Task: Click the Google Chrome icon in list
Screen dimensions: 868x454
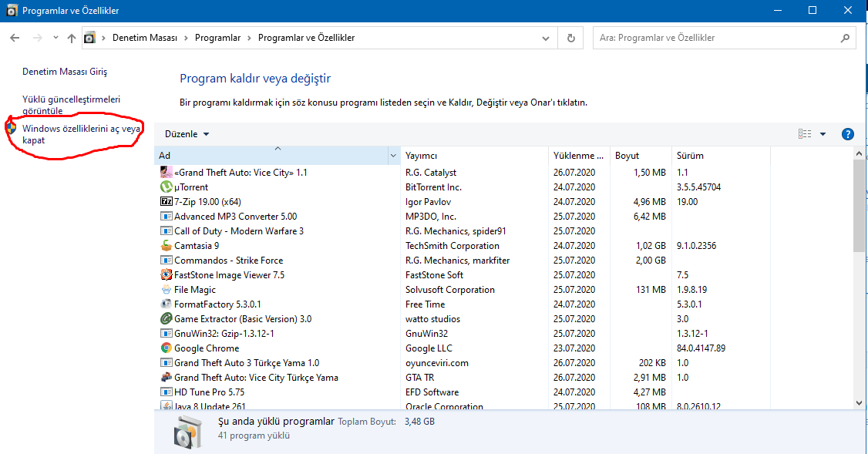Action: click(166, 348)
